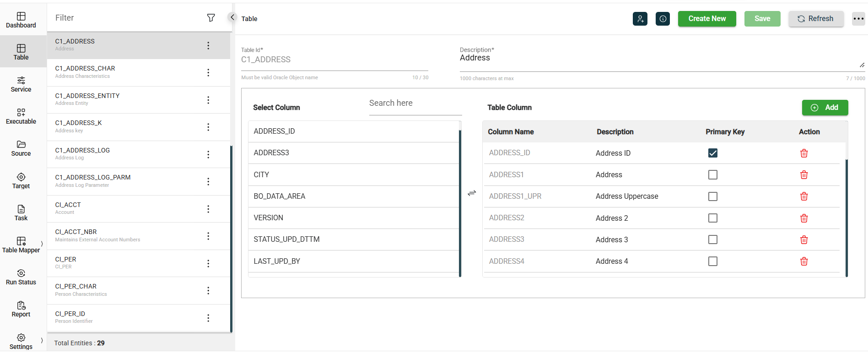Delete the ADDRESS1_UPR column row

coord(803,196)
